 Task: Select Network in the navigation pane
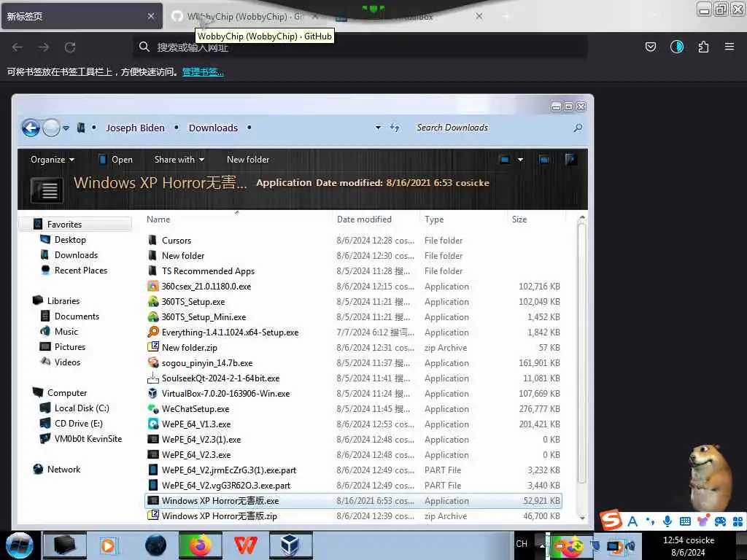63,470
